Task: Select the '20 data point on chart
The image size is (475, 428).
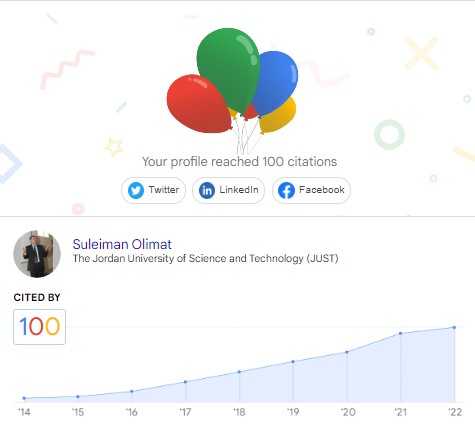Action: point(347,352)
